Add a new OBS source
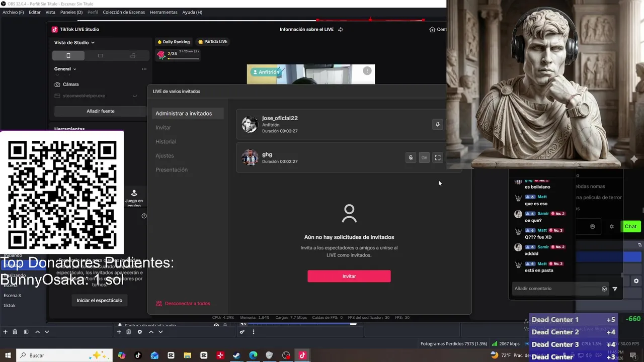This screenshot has width=644, height=362. pyautogui.click(x=119, y=332)
